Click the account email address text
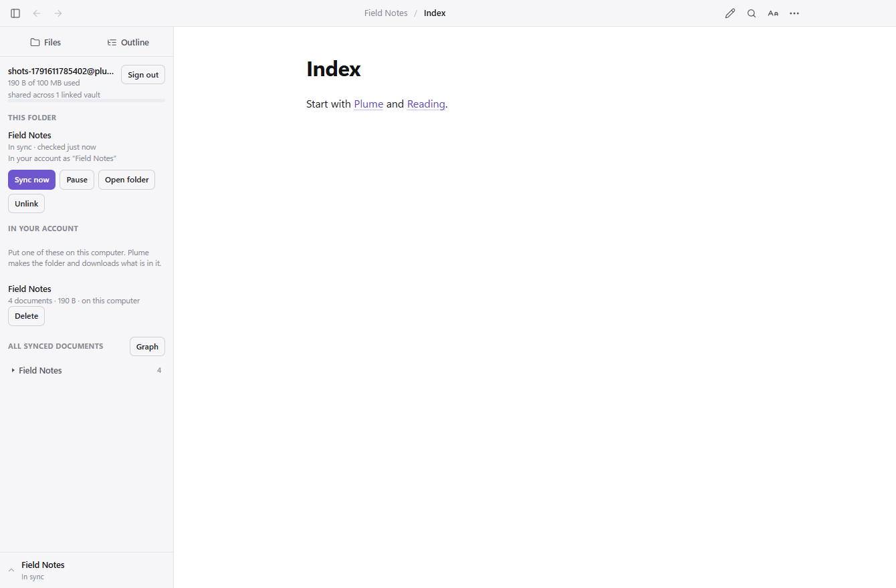Image resolution: width=896 pixels, height=588 pixels. click(x=61, y=71)
